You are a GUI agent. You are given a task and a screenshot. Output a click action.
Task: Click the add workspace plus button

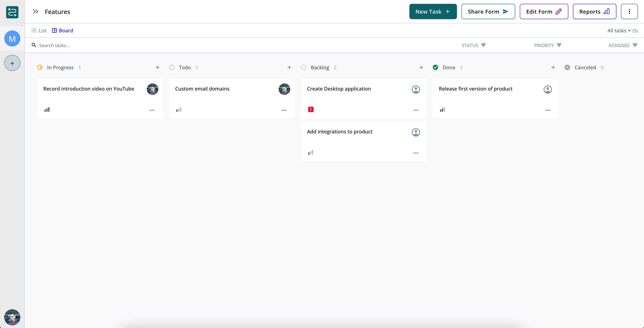pyautogui.click(x=12, y=63)
